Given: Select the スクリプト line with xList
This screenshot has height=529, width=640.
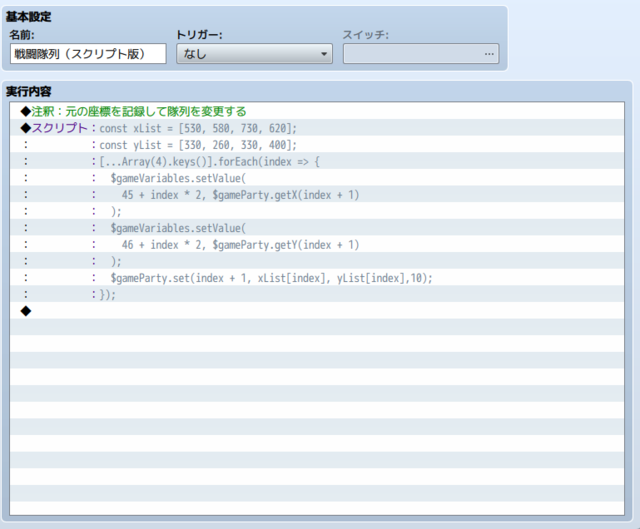Looking at the screenshot, I should tap(317, 128).
